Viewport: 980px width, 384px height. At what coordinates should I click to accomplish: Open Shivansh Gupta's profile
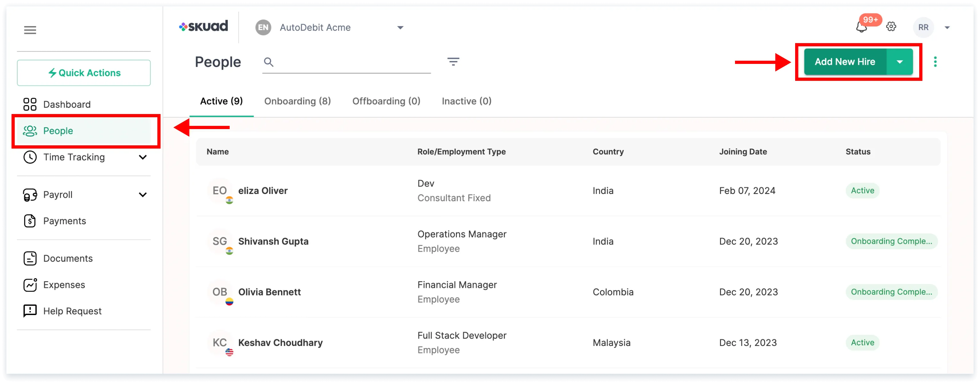[x=273, y=242]
